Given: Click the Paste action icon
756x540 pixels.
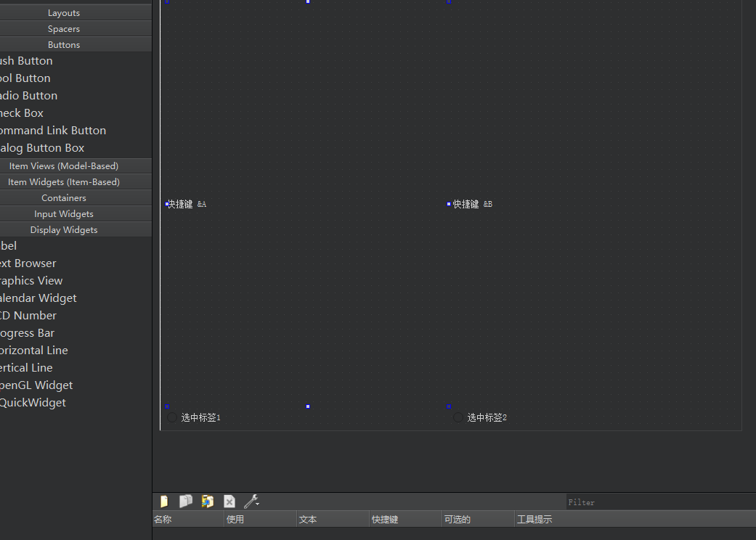Looking at the screenshot, I should 208,502.
